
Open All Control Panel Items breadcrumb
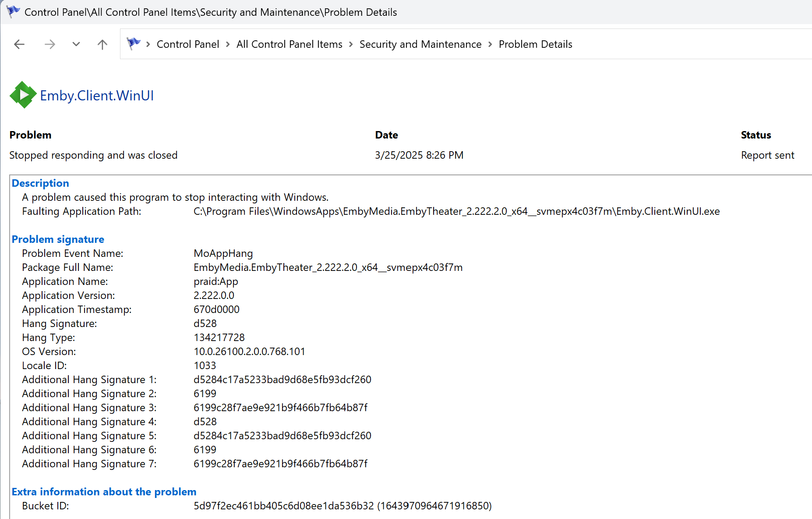[289, 44]
